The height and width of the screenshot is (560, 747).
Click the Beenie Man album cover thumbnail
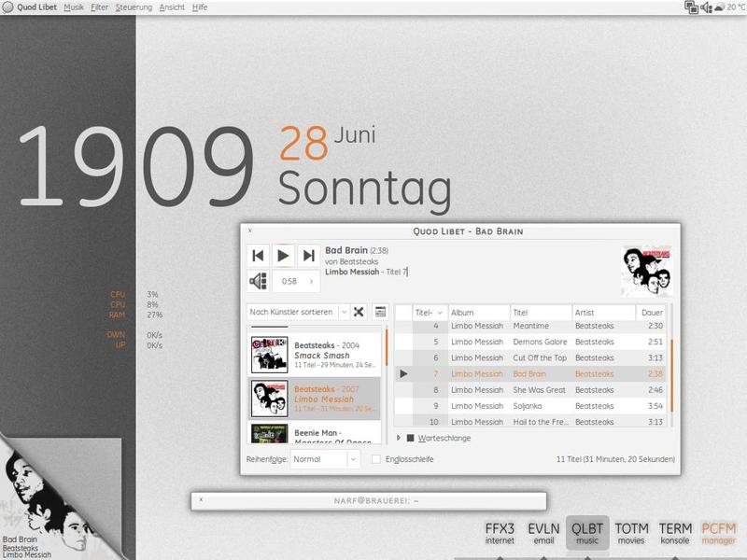point(270,433)
